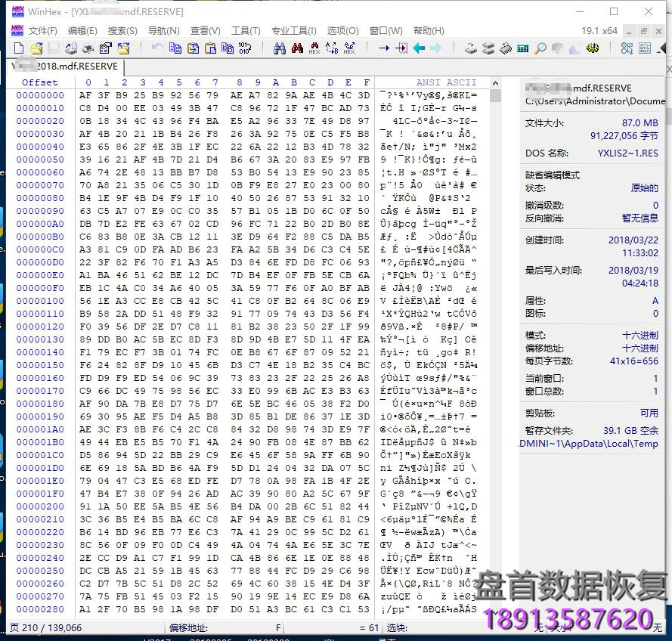This screenshot has width=672, height=641.
Task: Toggle the gear options icon
Action: point(593,48)
